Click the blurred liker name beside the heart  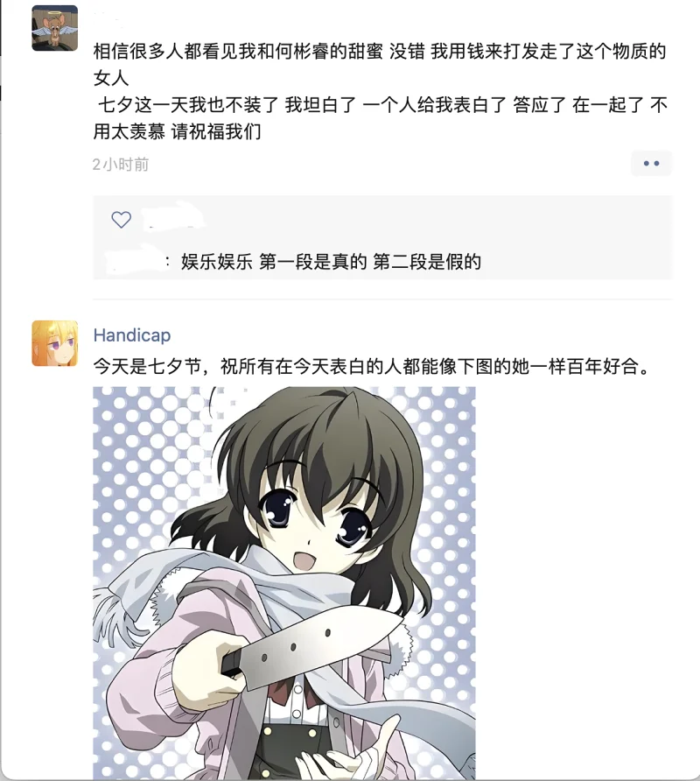coord(171,218)
